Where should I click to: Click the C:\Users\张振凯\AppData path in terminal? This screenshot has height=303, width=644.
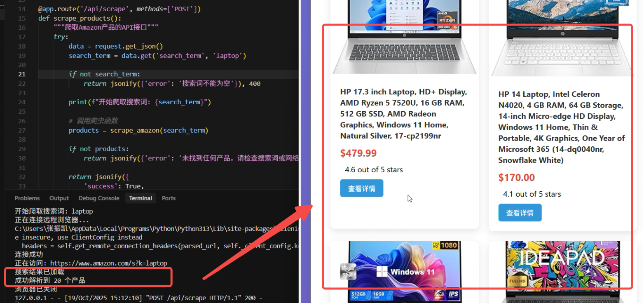tap(157, 228)
